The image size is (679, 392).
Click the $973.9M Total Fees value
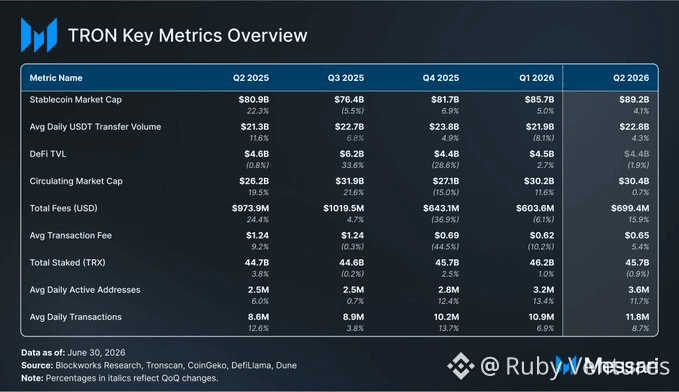point(250,208)
